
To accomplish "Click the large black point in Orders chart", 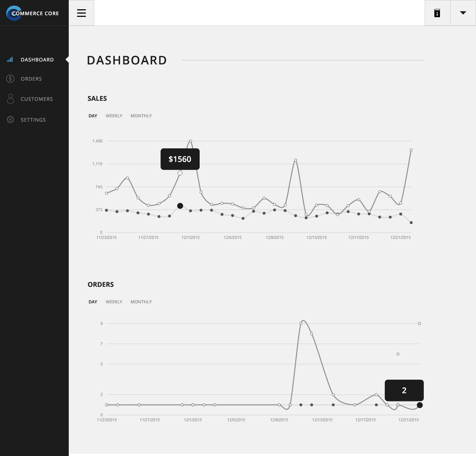I will tap(420, 405).
